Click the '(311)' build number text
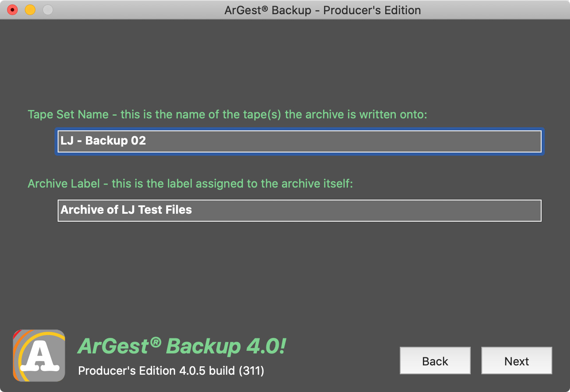 click(251, 371)
